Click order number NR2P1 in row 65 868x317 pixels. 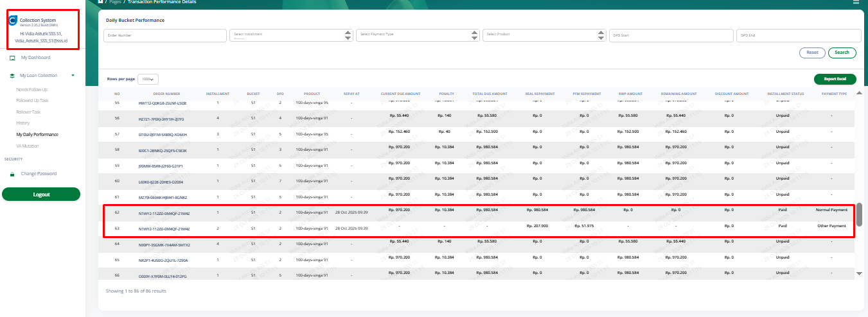162,261
